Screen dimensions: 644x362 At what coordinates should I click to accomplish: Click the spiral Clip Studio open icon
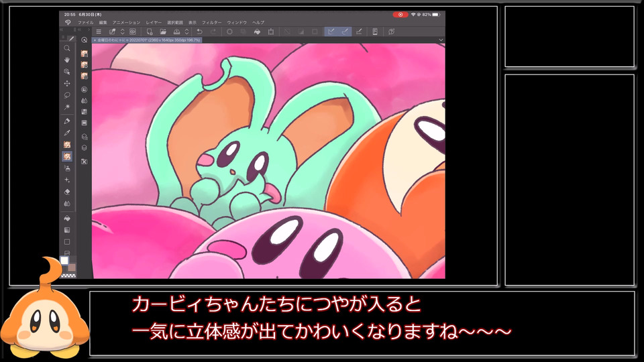pyautogui.click(x=133, y=32)
